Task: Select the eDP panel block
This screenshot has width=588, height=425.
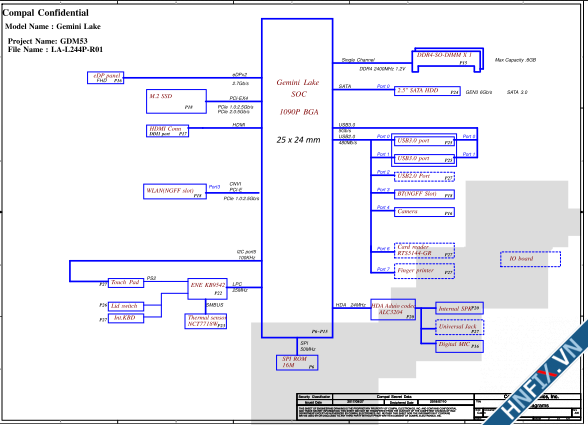Action: [x=105, y=78]
